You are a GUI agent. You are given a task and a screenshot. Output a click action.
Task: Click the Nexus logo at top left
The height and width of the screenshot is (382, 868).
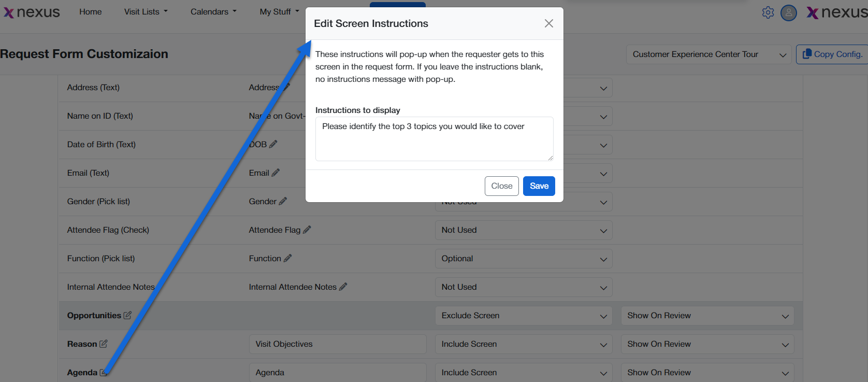pos(32,12)
